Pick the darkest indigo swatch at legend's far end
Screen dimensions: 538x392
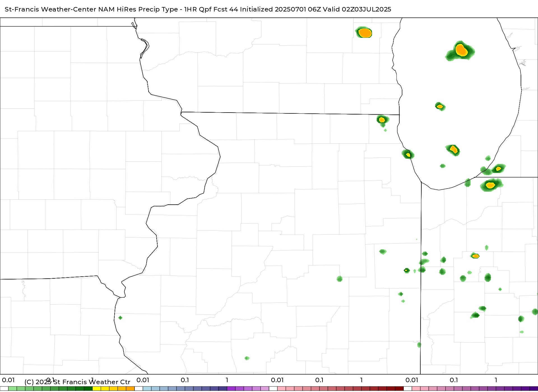point(534,389)
